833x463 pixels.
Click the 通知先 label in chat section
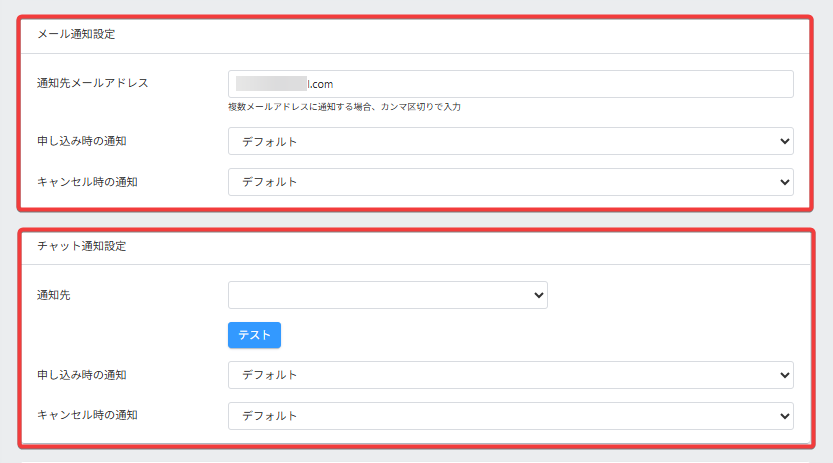(x=54, y=295)
